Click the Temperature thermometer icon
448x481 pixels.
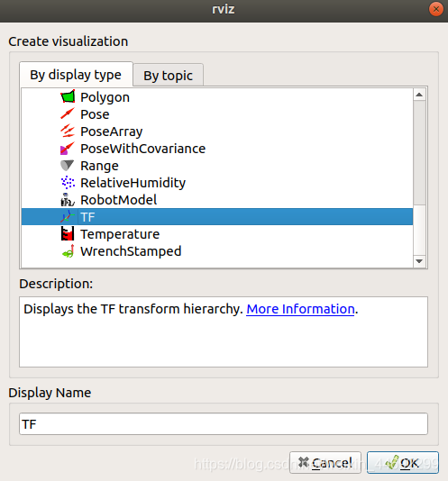pos(68,234)
